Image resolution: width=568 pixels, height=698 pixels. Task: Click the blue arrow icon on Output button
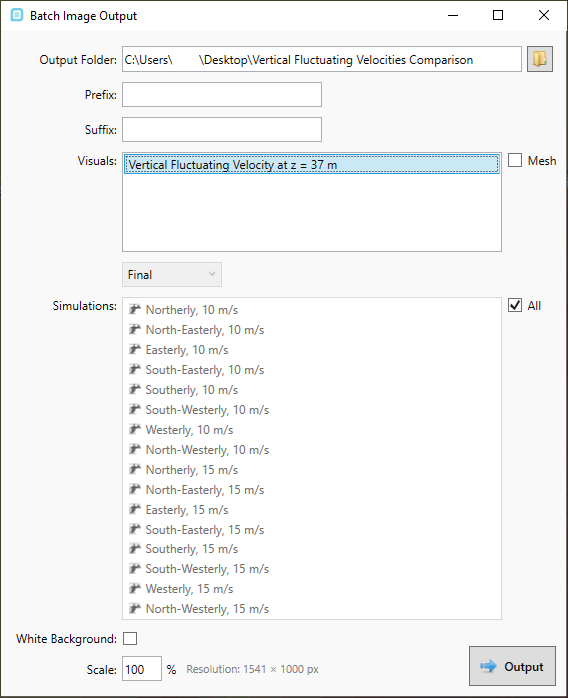click(488, 666)
